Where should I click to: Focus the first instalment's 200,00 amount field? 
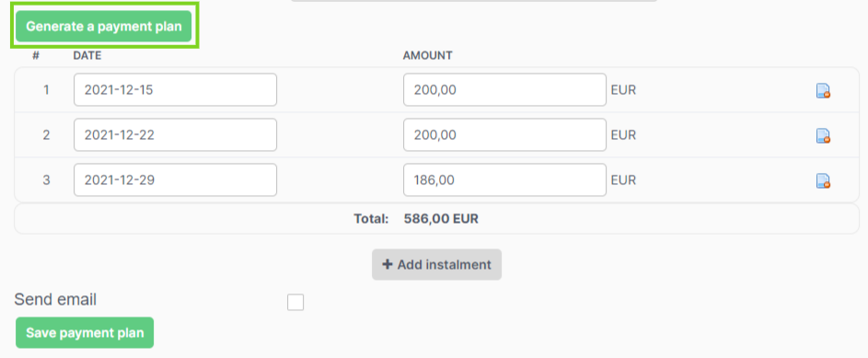504,89
